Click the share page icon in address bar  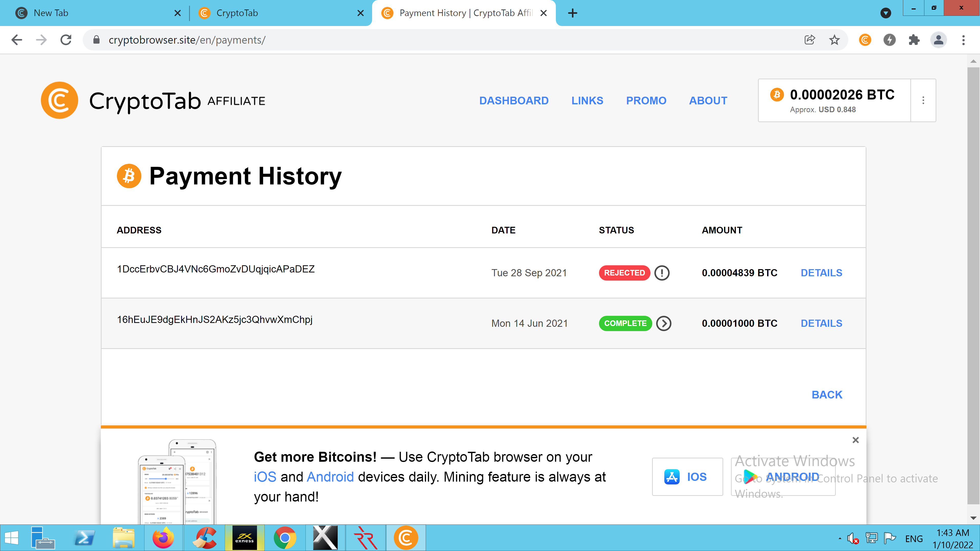click(x=810, y=40)
